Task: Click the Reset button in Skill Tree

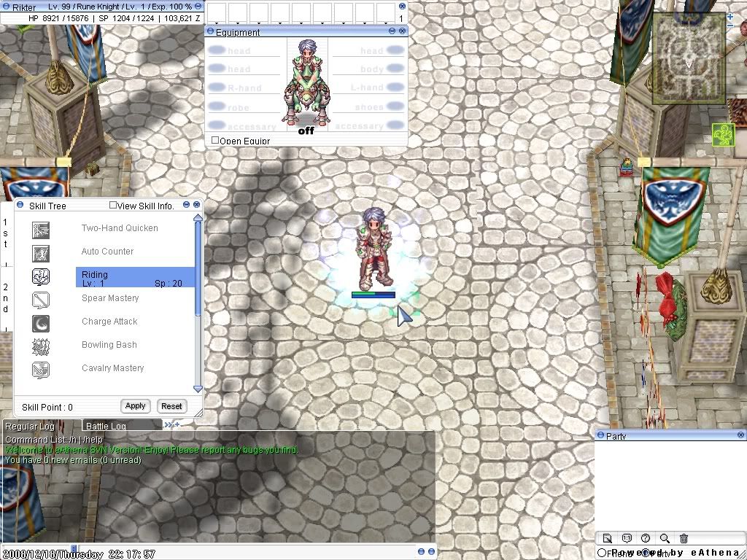Action: 171,406
